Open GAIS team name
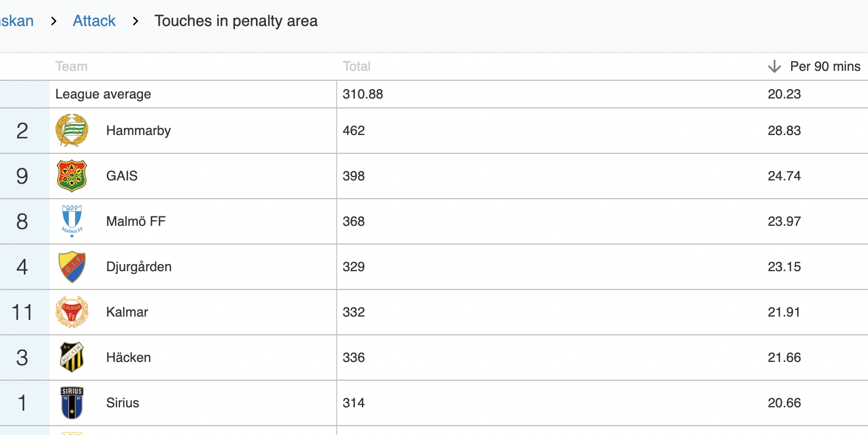 [122, 176]
